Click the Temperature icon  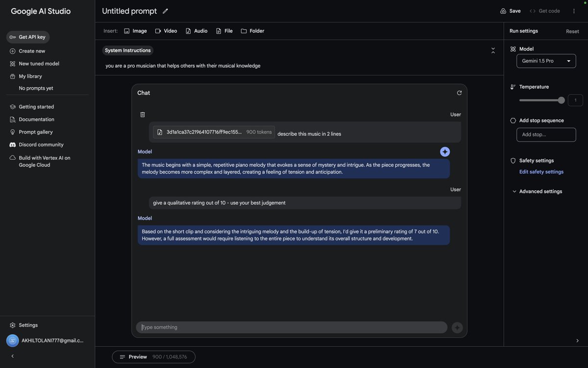[x=513, y=87]
